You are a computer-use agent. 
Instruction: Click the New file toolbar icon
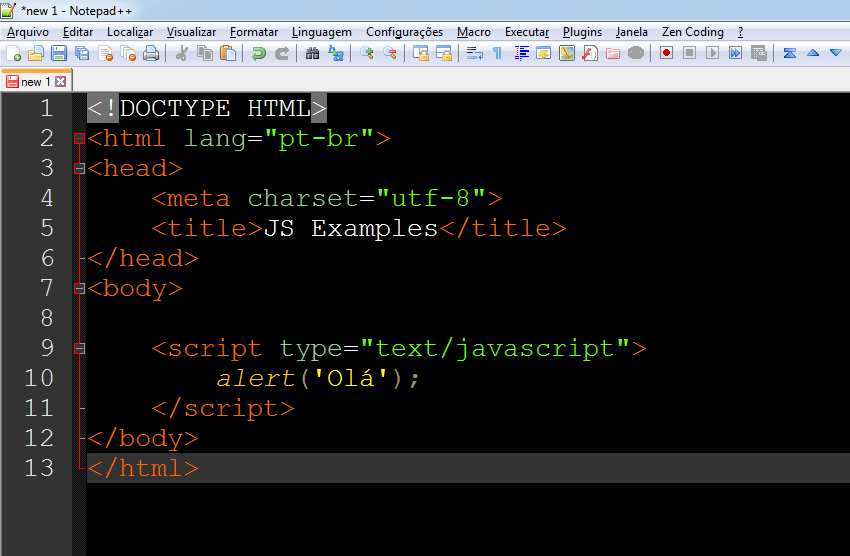pos(13,53)
